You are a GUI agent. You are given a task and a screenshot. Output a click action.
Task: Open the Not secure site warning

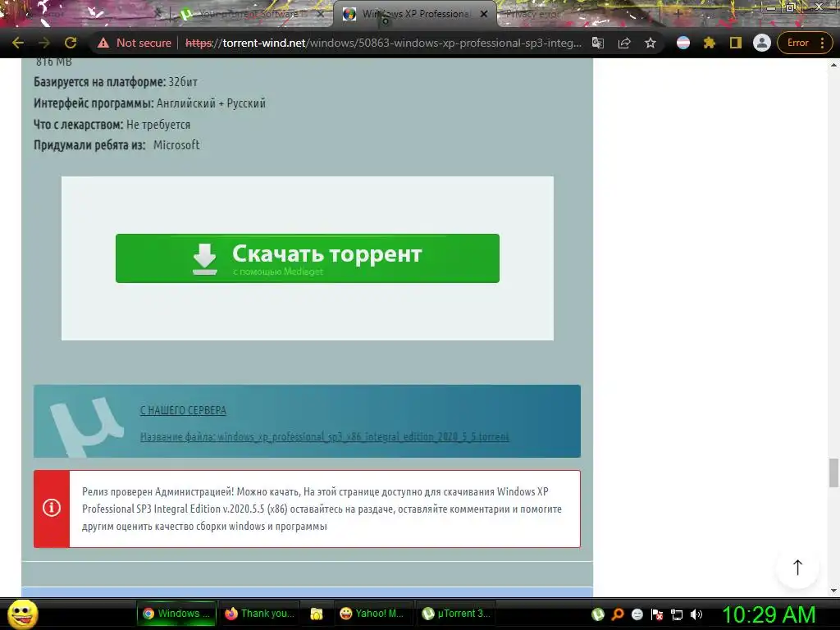click(x=135, y=43)
